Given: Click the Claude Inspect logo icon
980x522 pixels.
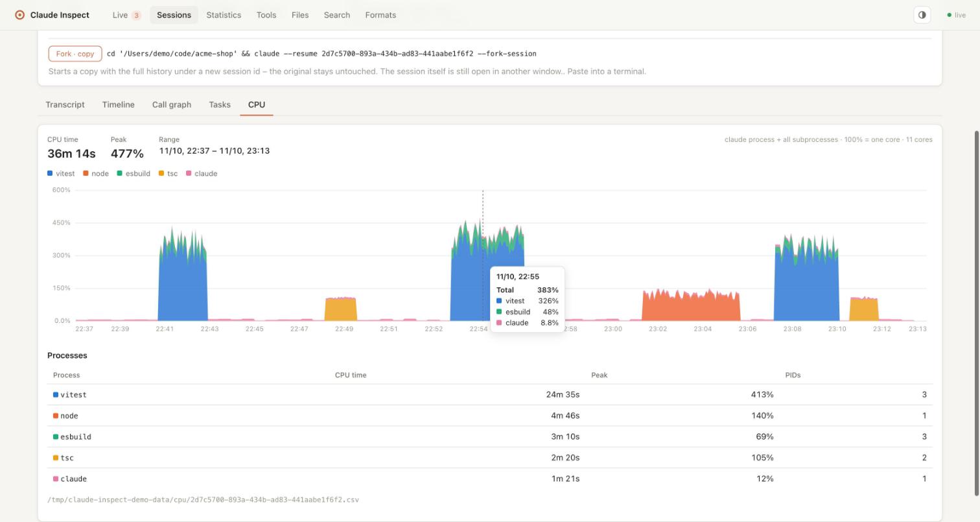Looking at the screenshot, I should (x=19, y=15).
